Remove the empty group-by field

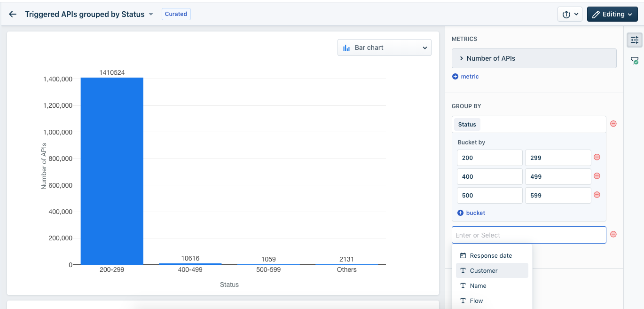[613, 234]
